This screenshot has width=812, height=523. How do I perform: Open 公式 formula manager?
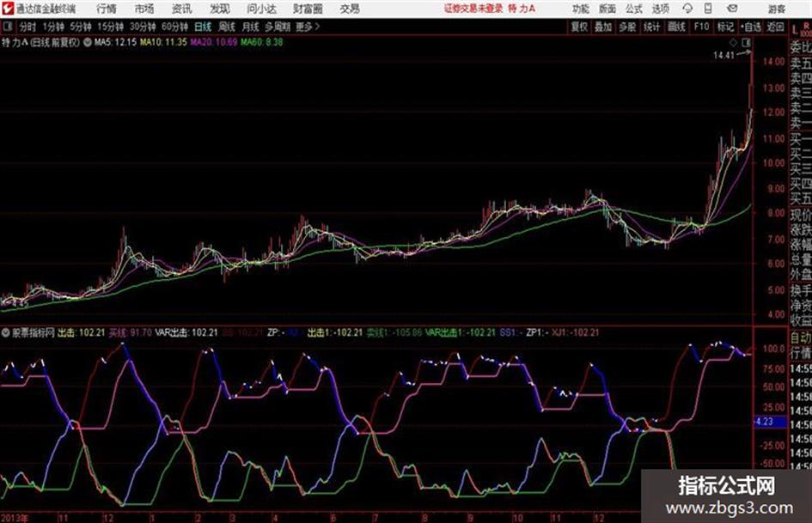click(634, 9)
